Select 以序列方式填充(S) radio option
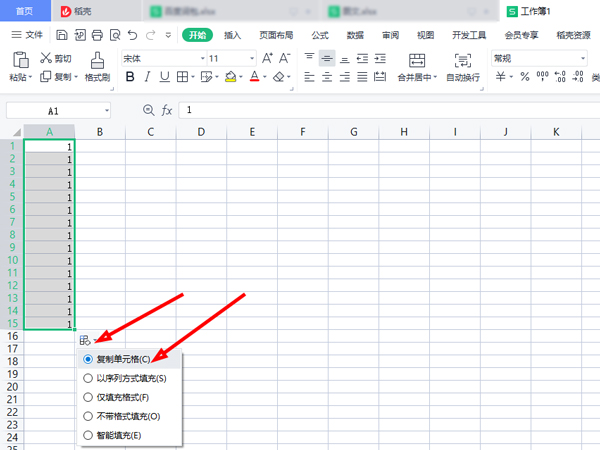 (x=89, y=378)
